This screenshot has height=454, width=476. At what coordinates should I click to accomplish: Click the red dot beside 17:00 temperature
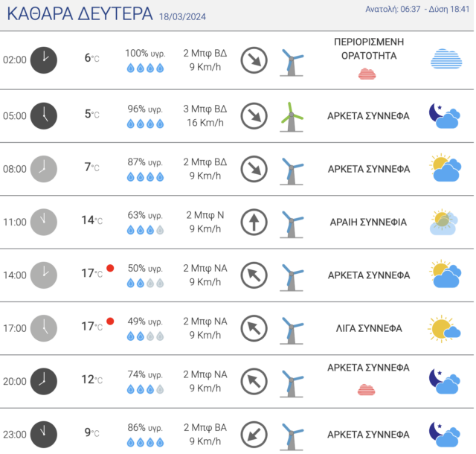pos(110,322)
